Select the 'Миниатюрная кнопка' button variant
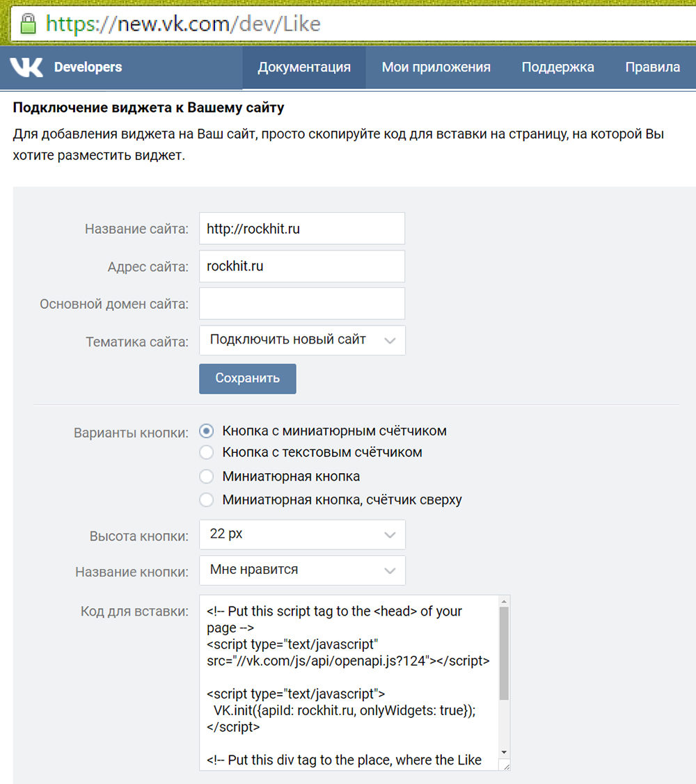This screenshot has width=696, height=784. tap(207, 477)
